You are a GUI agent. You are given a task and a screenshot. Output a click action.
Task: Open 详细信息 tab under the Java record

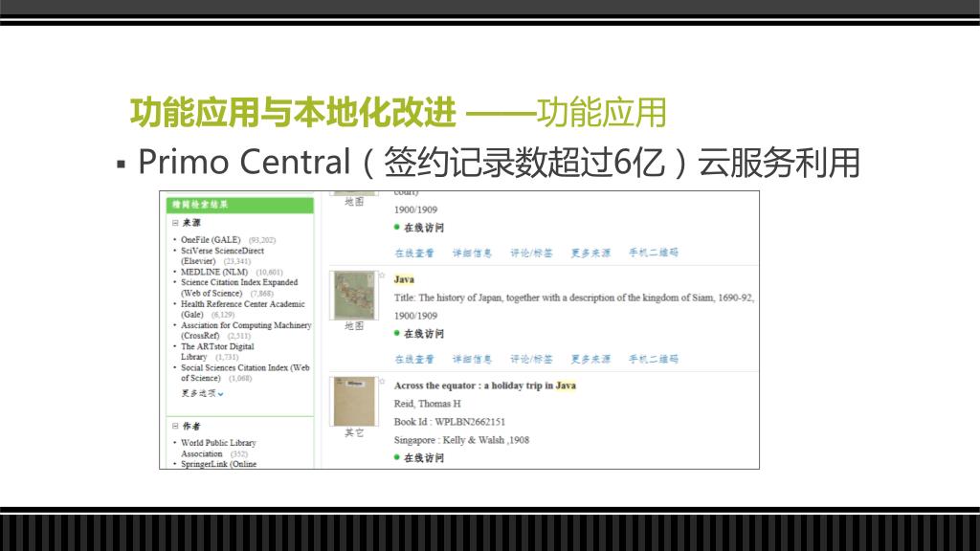point(472,360)
